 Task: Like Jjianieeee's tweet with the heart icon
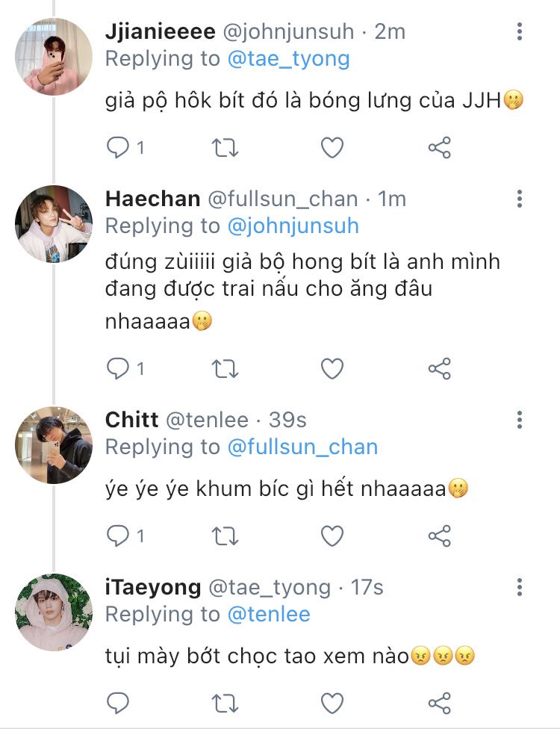(332, 148)
